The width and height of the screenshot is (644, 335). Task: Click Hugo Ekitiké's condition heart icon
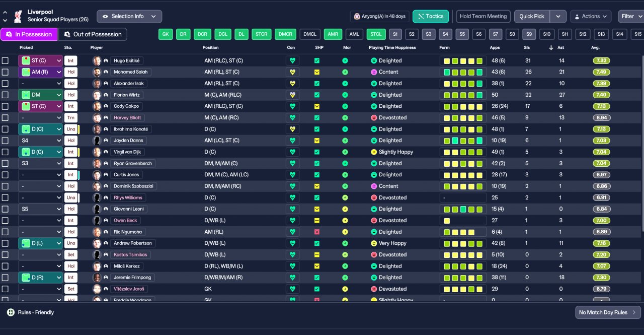(292, 60)
